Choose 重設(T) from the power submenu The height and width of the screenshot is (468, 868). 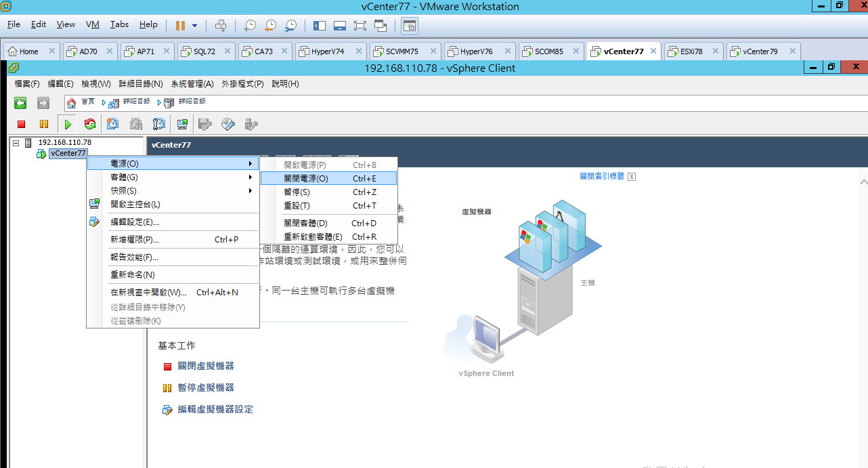tap(329, 206)
